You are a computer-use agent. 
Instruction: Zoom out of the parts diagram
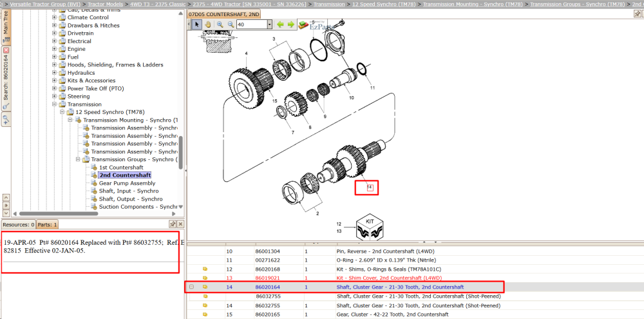231,24
